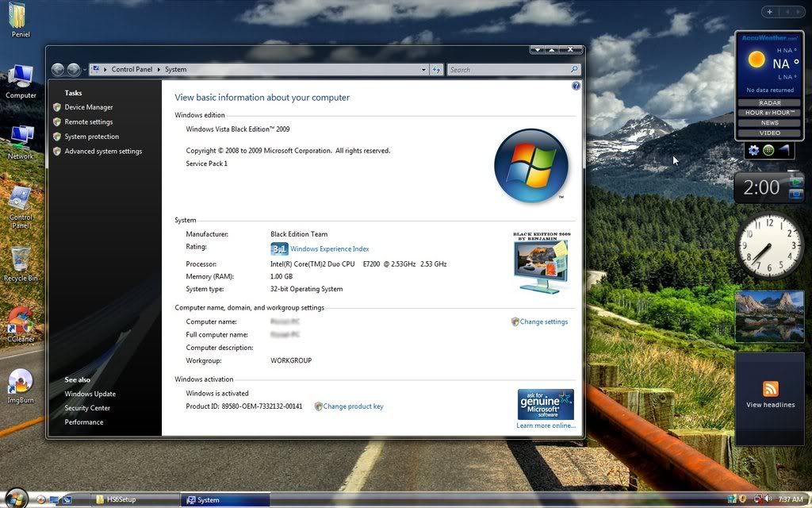
Task: Click the magnifier icon in the Search box
Action: (x=574, y=70)
